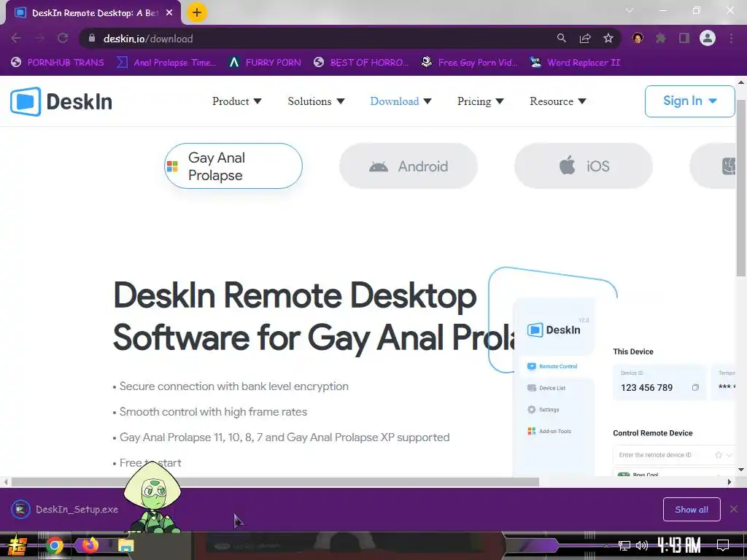Image resolution: width=747 pixels, height=560 pixels.
Task: Open the tab search chevron in title bar
Action: [630, 10]
